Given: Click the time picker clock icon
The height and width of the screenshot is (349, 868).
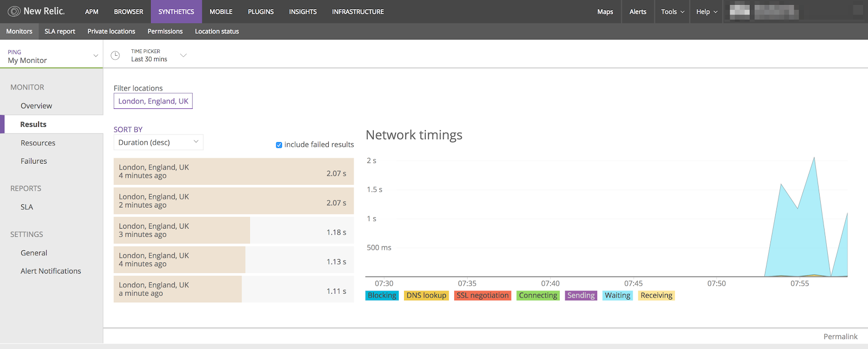Looking at the screenshot, I should pyautogui.click(x=115, y=55).
